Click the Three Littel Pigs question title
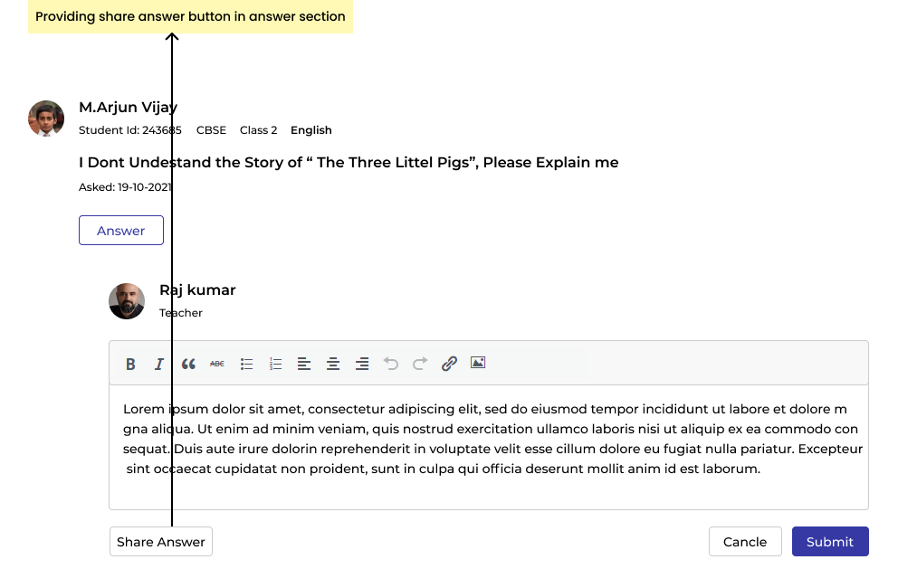 tap(349, 163)
